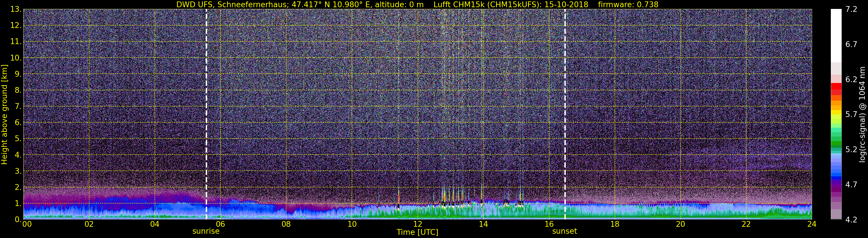This screenshot has width=868, height=238.
Task: Click the height tick label '4.'
Action: (x=18, y=155)
